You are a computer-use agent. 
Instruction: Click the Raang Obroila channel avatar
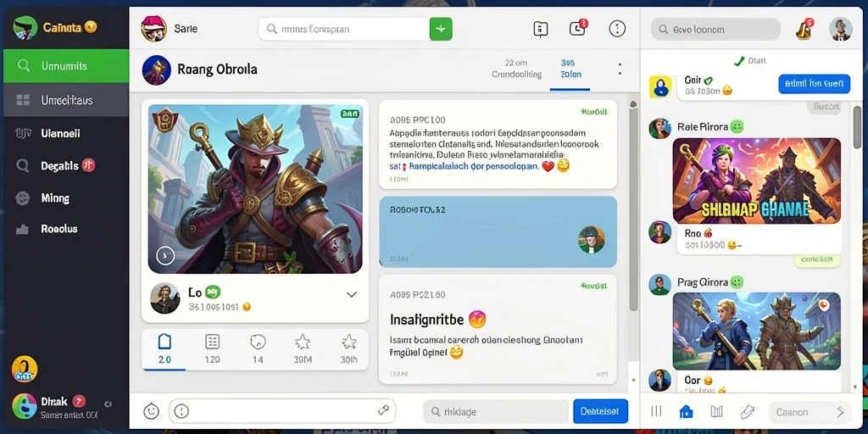click(x=157, y=70)
